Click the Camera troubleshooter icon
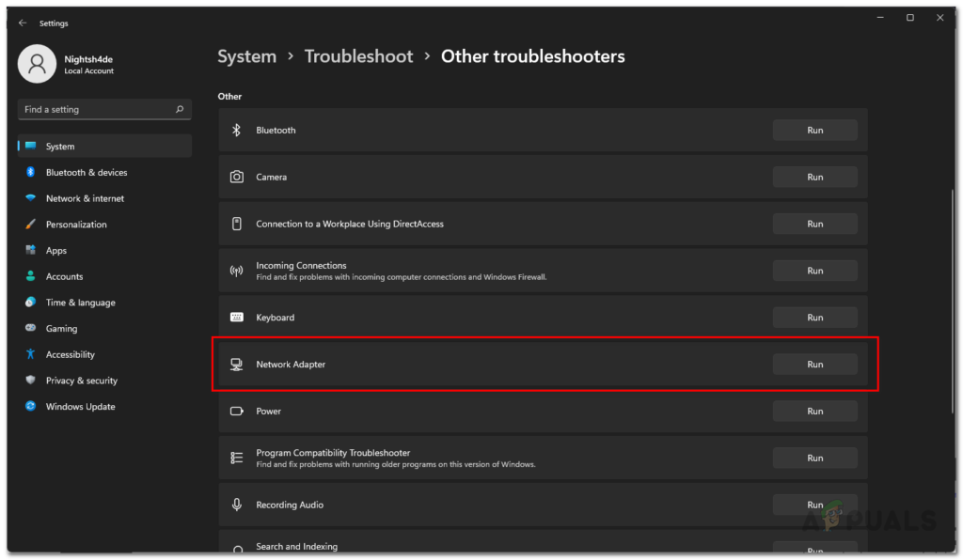The image size is (963, 560). [237, 178]
